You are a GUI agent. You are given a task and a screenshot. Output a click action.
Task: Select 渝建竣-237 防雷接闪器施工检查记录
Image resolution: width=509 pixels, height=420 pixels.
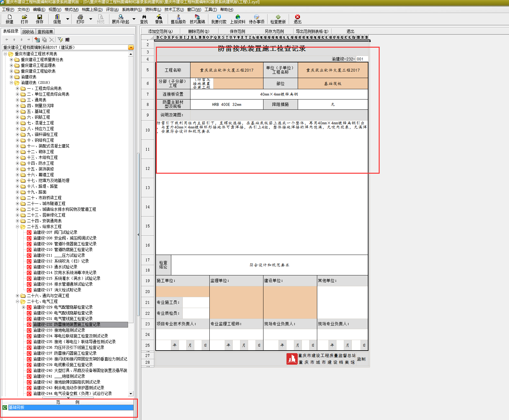[65, 353]
